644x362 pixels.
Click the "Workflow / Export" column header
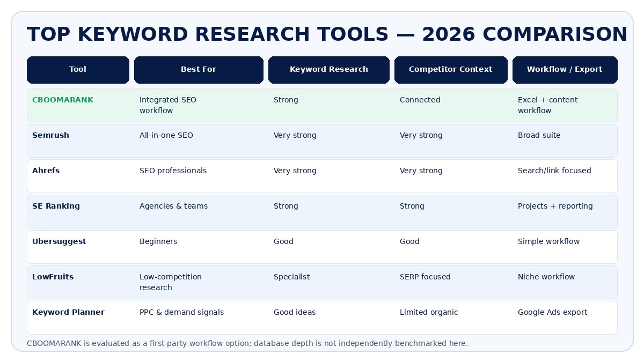pyautogui.click(x=565, y=70)
